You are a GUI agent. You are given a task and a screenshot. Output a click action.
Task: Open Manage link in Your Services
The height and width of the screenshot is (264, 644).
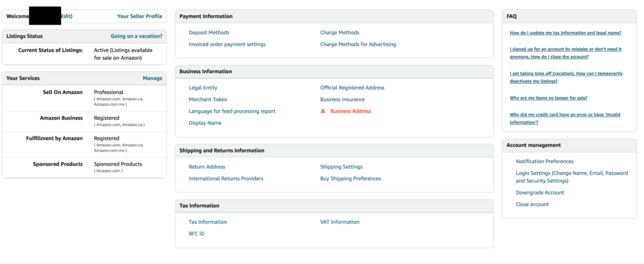coord(152,78)
